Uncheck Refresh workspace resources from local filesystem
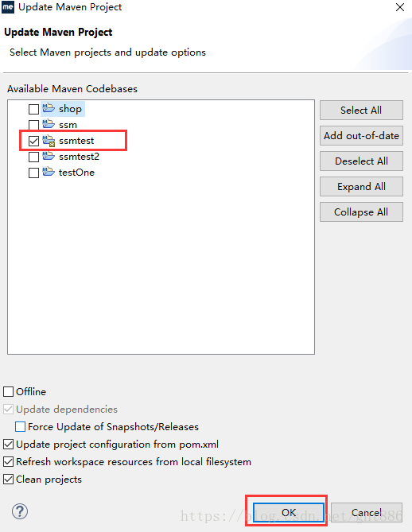 (x=8, y=462)
